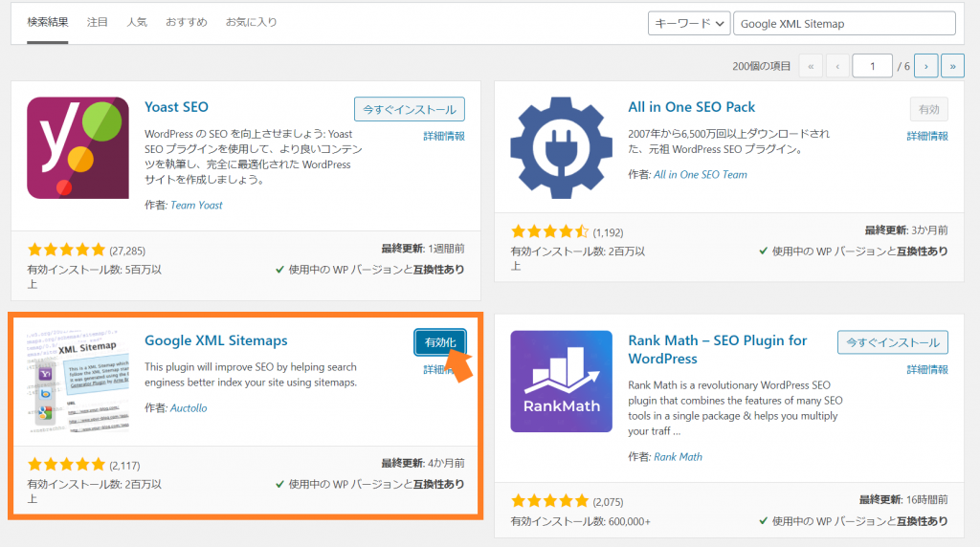Click 最終更新: 1週間前 on Yoast card
980x547 pixels.
click(423, 249)
